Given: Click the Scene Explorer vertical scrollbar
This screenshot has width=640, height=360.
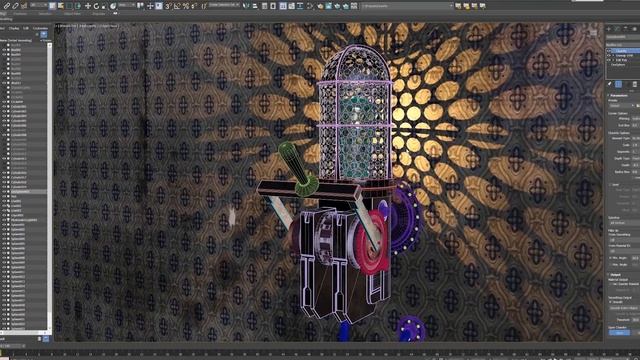Looking at the screenshot, I should pos(50,188).
